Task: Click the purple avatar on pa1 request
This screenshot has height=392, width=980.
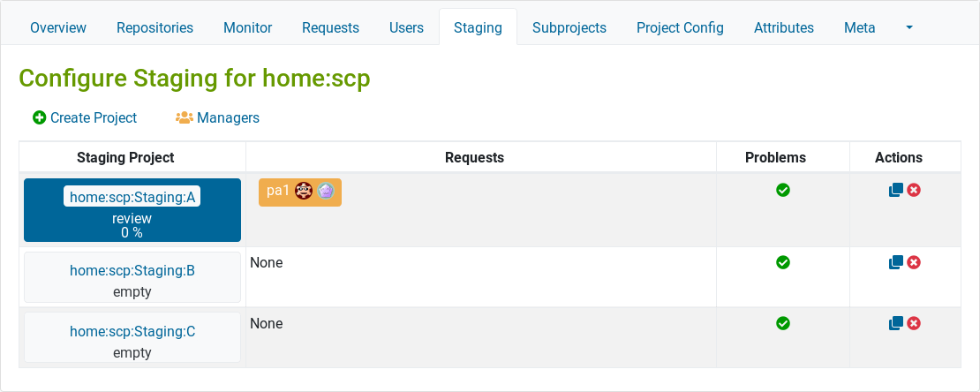Action: 325,191
